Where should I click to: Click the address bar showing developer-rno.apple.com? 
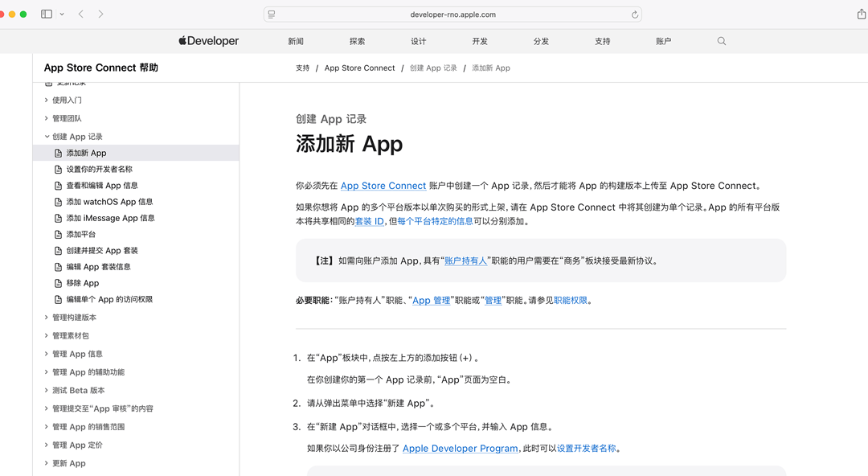[x=452, y=14]
